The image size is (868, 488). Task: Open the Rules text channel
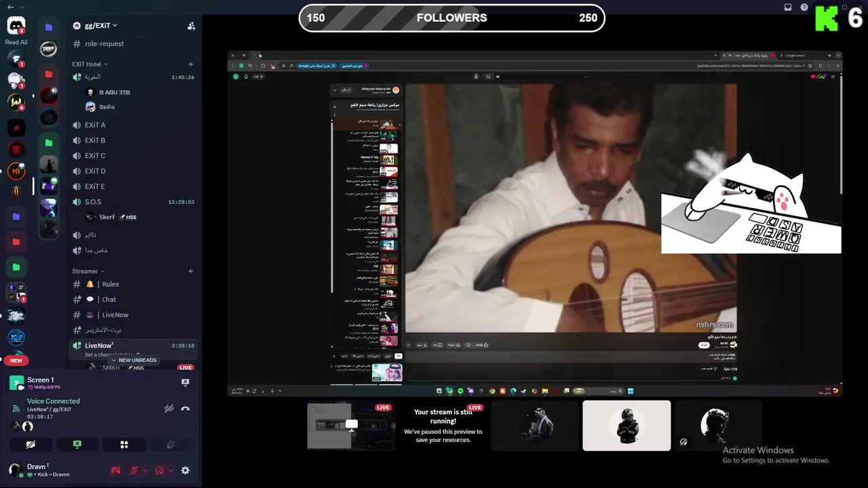click(134, 284)
